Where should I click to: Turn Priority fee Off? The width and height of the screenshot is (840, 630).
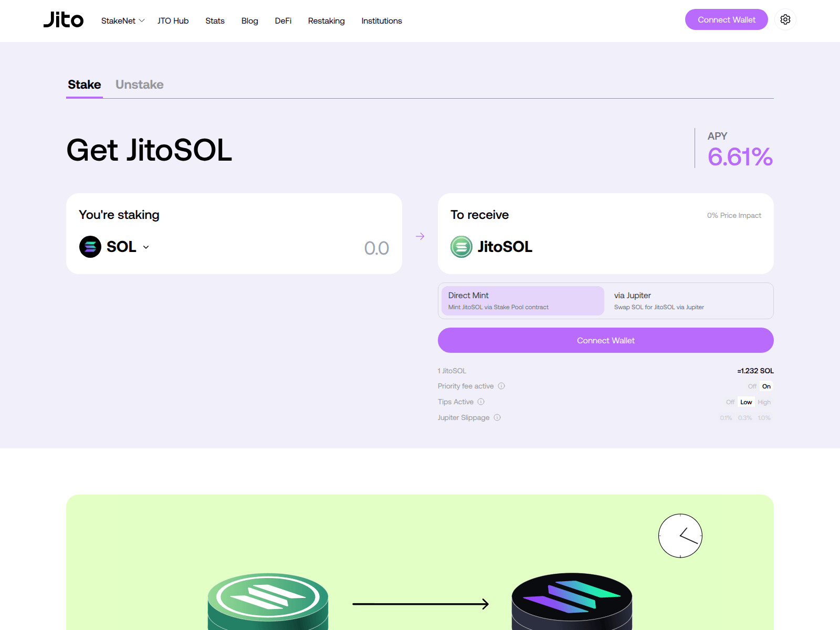pos(752,386)
